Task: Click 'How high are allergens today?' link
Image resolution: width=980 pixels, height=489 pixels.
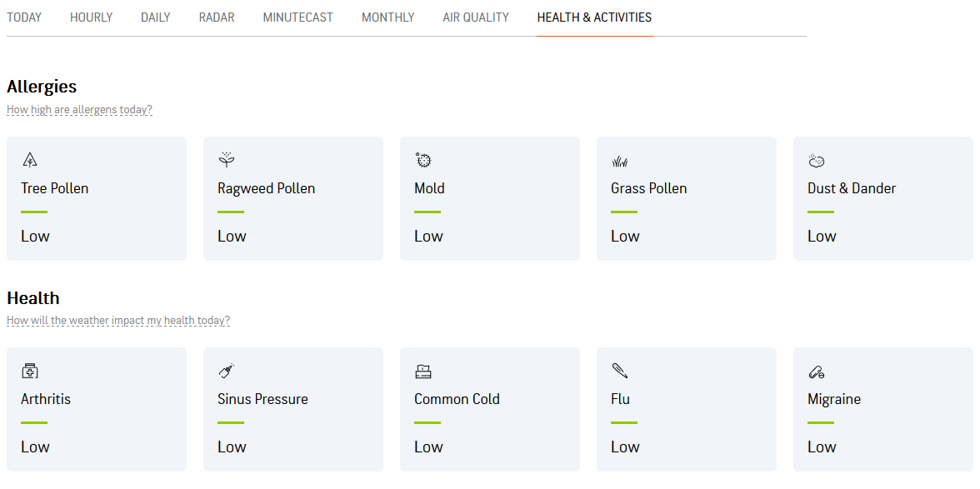Action: (x=79, y=110)
